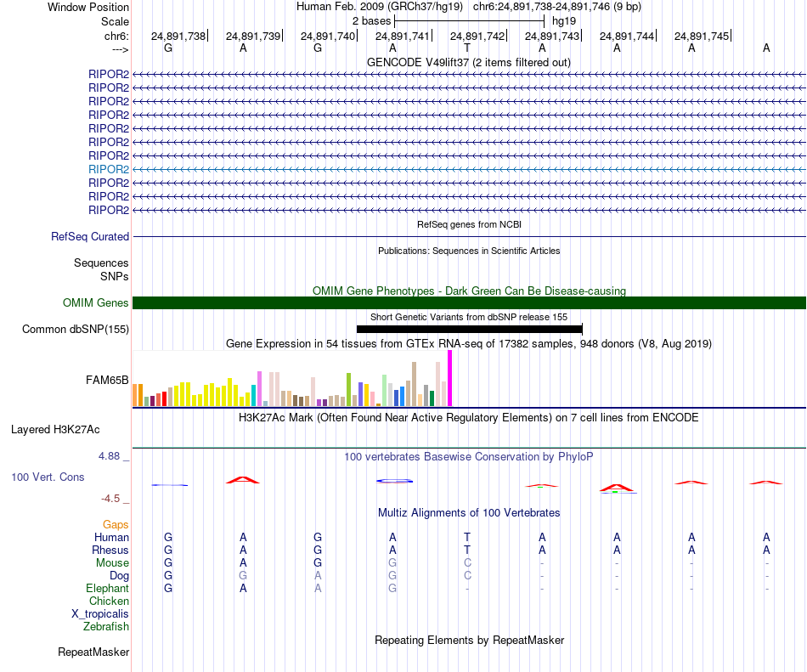This screenshot has height=672, width=807.
Task: Click the Human Feb. 2009 (GRCh37/hg19) title
Action: (x=380, y=7)
